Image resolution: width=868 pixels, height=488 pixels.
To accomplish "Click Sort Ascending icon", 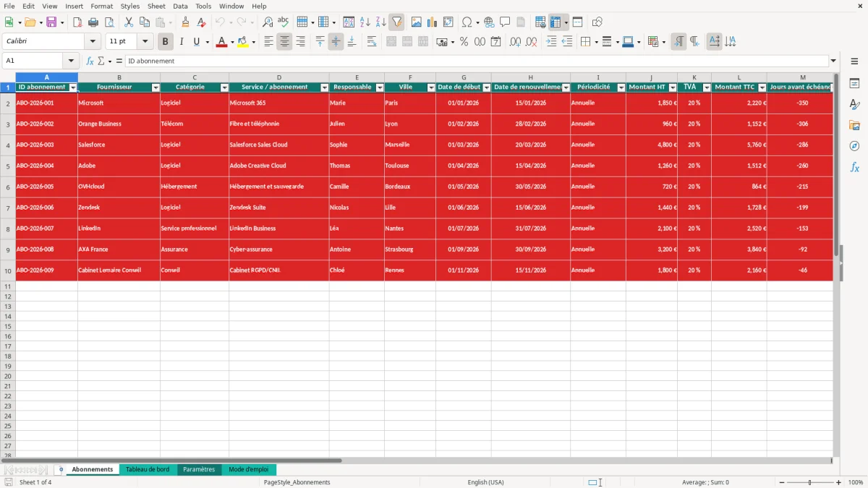I will coord(365,22).
